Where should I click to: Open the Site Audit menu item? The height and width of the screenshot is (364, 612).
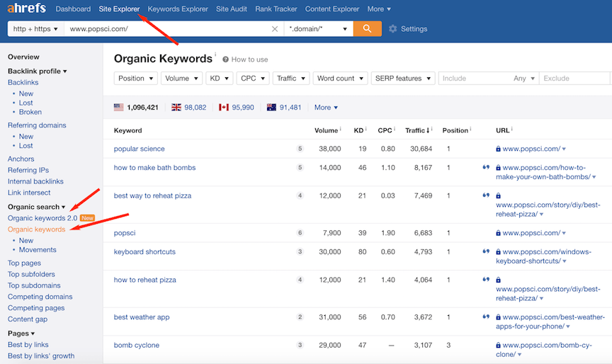click(232, 9)
